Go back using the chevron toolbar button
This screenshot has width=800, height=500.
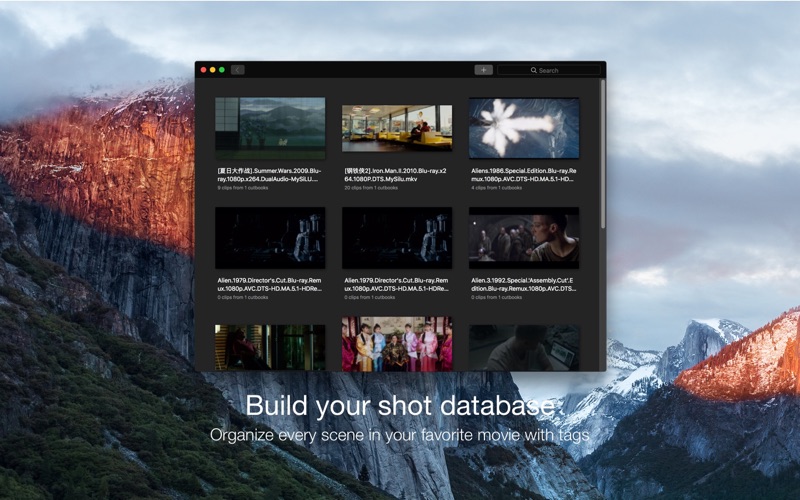click(x=237, y=70)
